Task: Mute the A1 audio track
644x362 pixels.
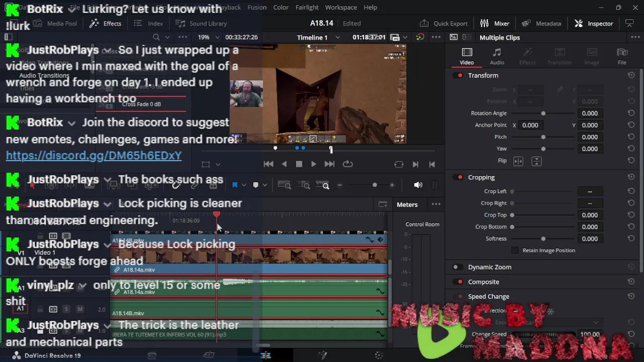Action: click(x=80, y=309)
